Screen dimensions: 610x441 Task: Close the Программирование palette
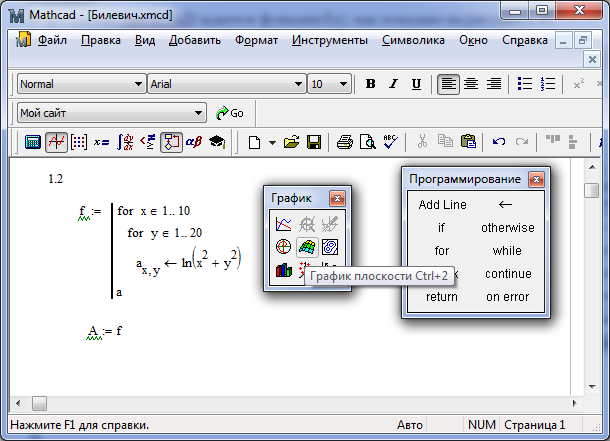coord(536,179)
